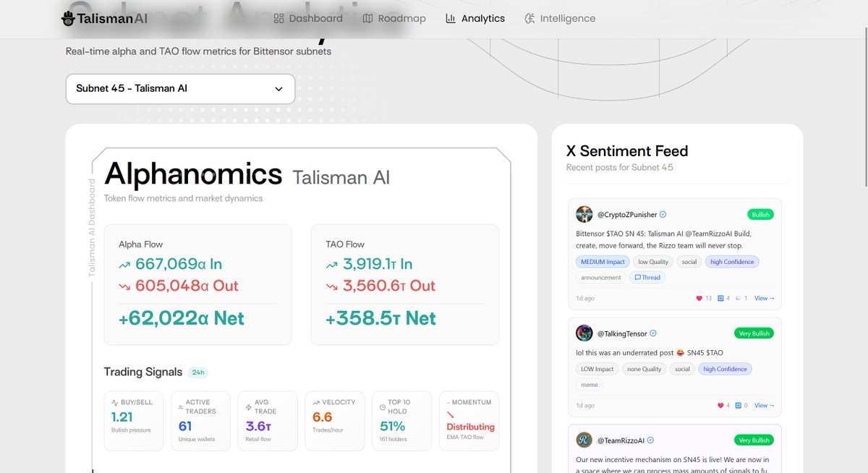Click the meme tag
The image size is (868, 473).
(x=589, y=385)
